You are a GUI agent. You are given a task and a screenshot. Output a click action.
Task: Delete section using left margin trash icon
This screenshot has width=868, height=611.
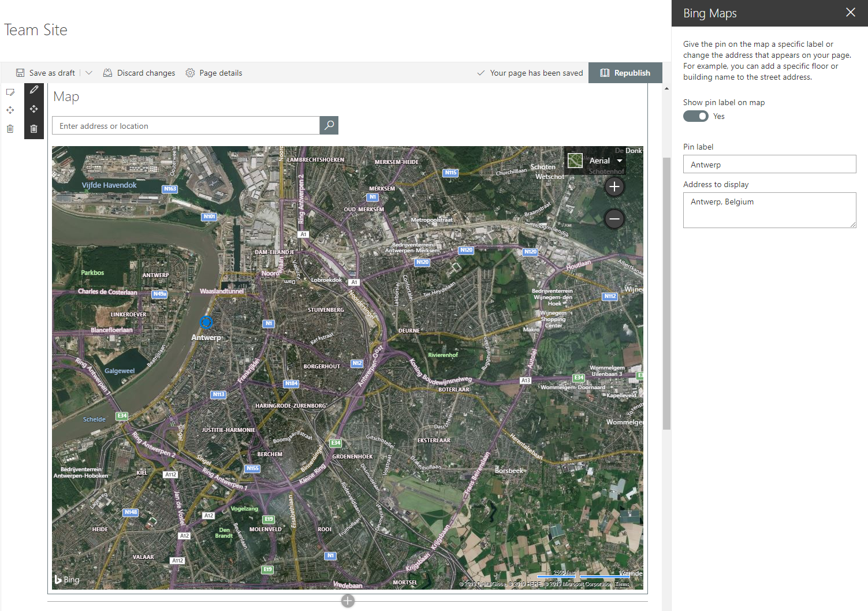tap(10, 128)
